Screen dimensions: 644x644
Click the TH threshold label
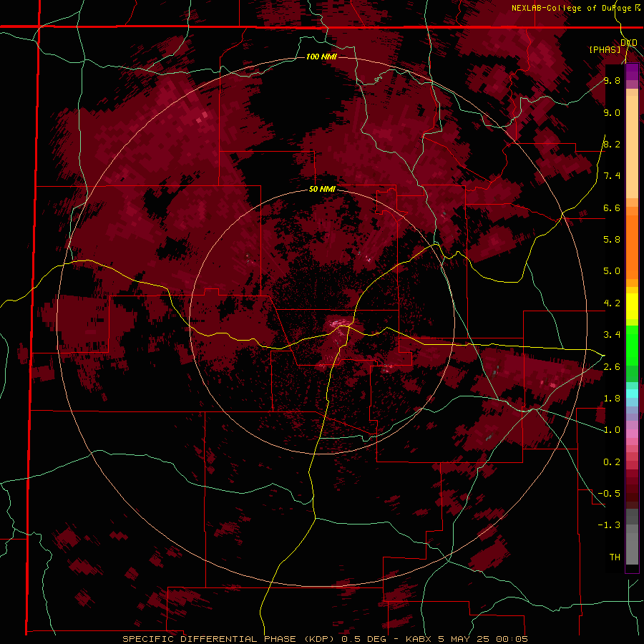(615, 557)
